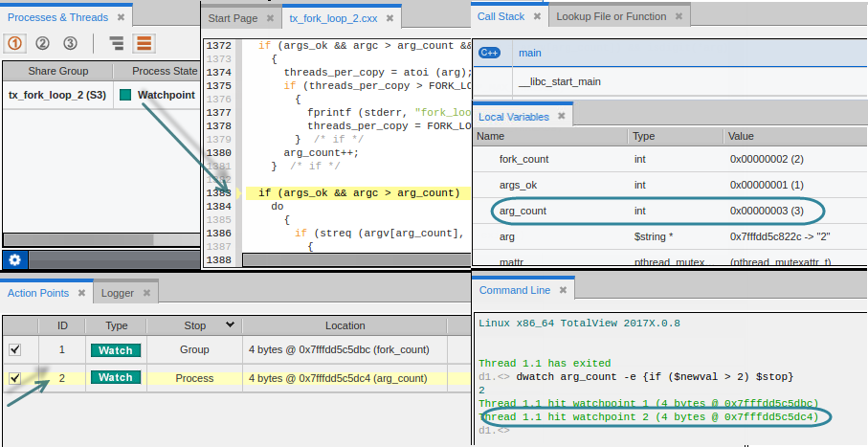The height and width of the screenshot is (447, 868).
Task: Select the __libc_start_main stack frame
Action: 559,81
